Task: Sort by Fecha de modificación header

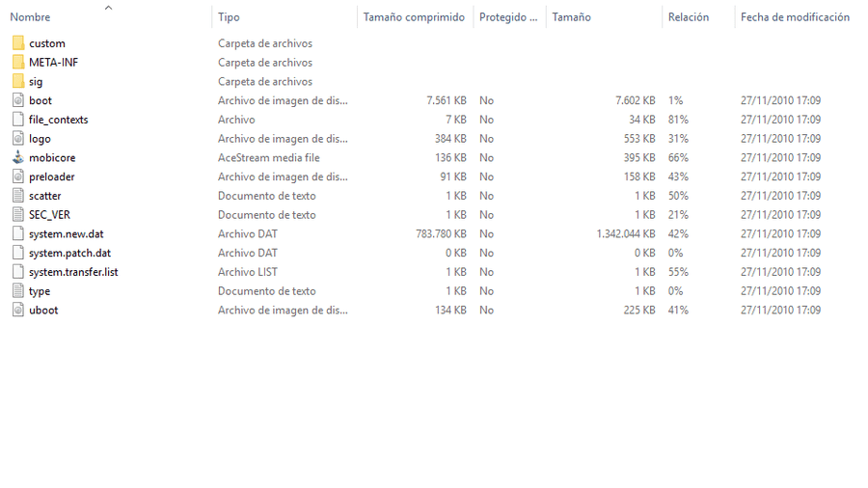Action: pyautogui.click(x=795, y=17)
